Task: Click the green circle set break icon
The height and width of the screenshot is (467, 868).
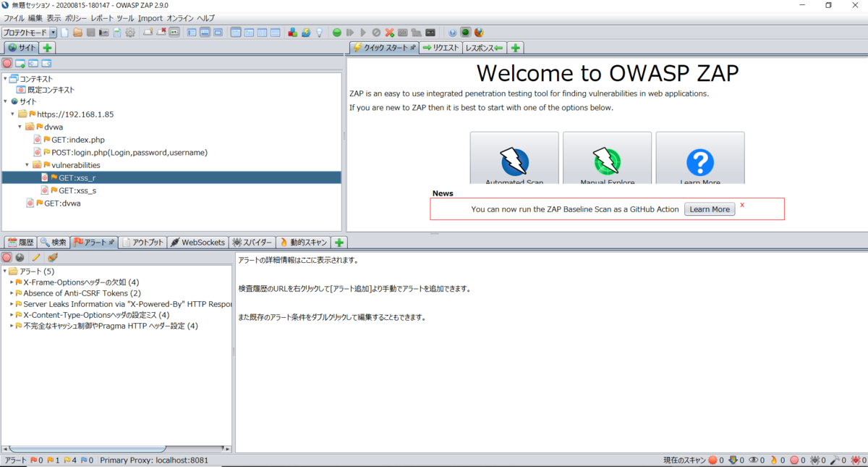Action: click(337, 33)
